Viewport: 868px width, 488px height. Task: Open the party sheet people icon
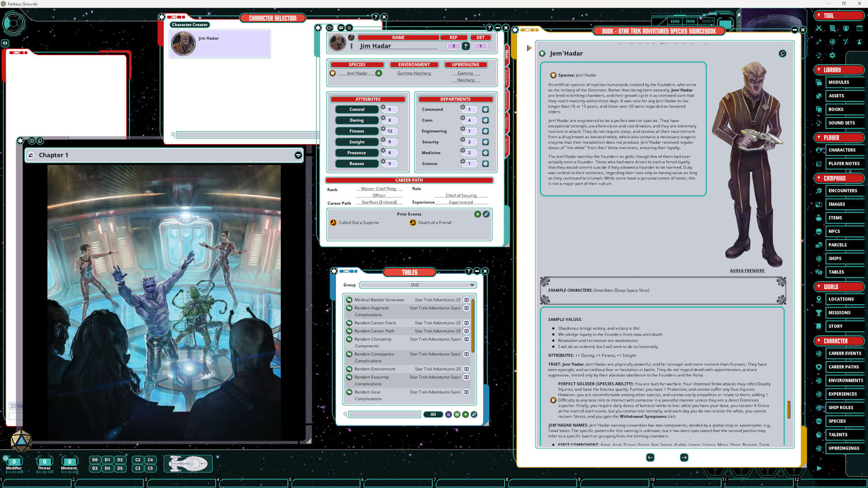(x=846, y=28)
